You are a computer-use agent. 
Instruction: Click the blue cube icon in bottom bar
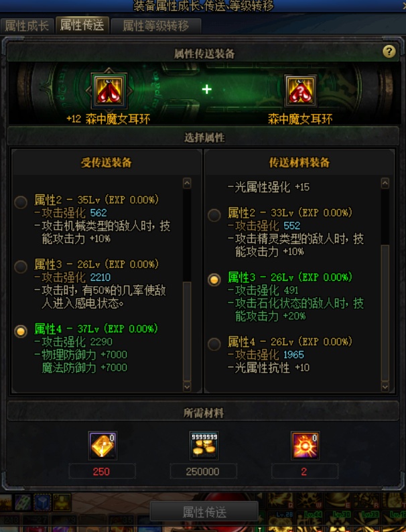click(42, 503)
